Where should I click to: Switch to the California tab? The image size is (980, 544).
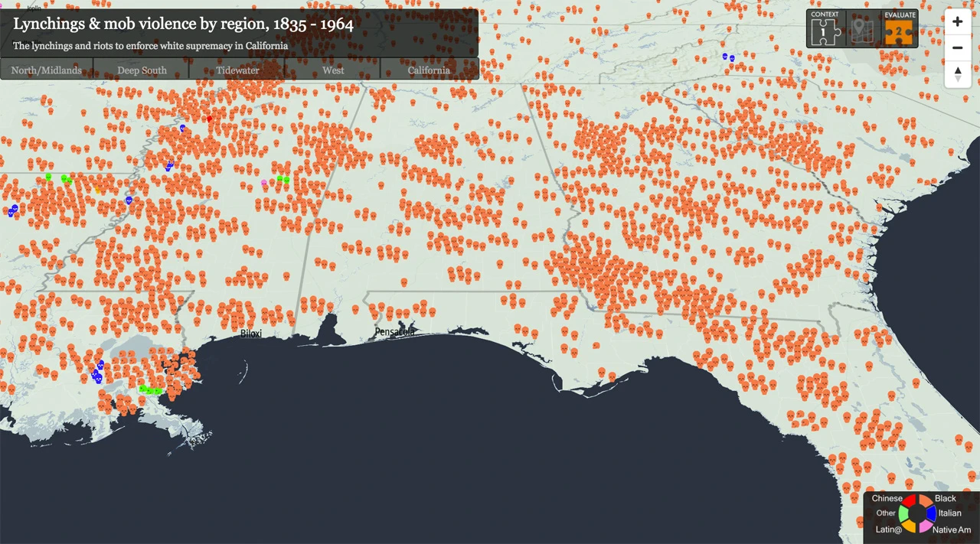[429, 70]
